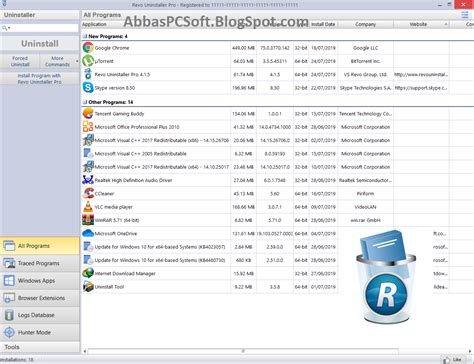Click the scroll left arrow
474x364 pixels.
click(x=85, y=351)
